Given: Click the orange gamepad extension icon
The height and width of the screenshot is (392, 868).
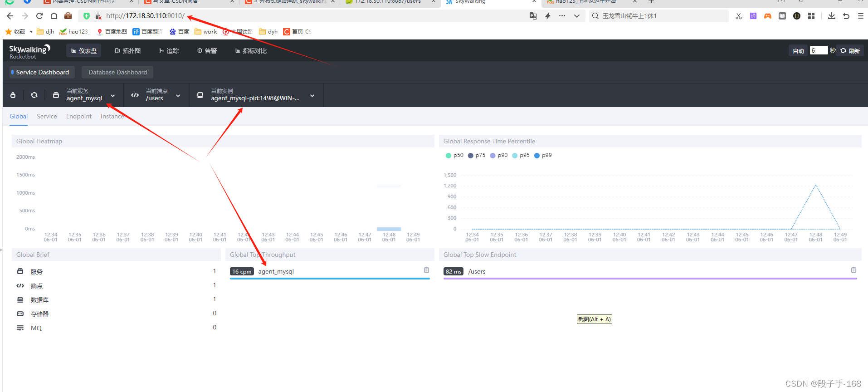Looking at the screenshot, I should 768,16.
